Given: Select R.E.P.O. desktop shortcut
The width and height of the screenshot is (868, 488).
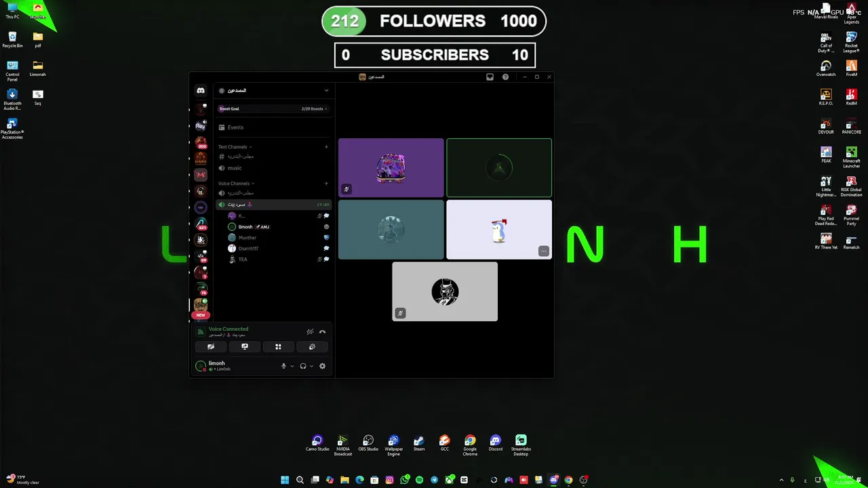Looking at the screenshot, I should click(826, 98).
